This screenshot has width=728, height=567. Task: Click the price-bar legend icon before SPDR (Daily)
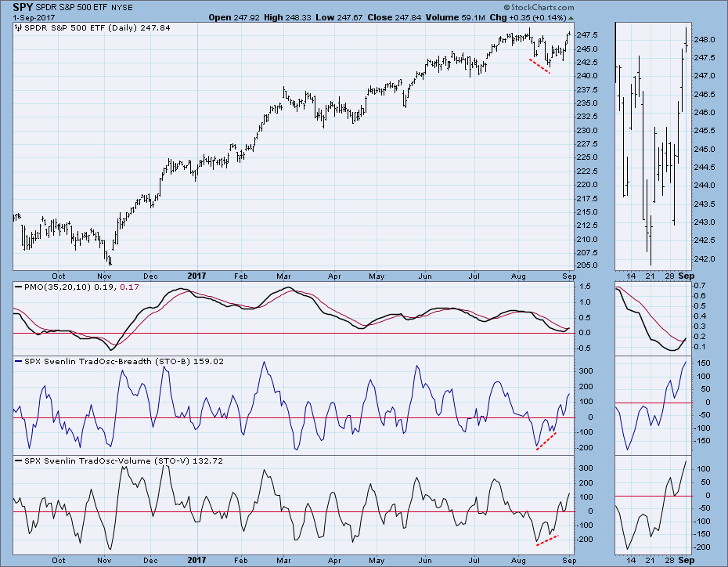pos(19,28)
